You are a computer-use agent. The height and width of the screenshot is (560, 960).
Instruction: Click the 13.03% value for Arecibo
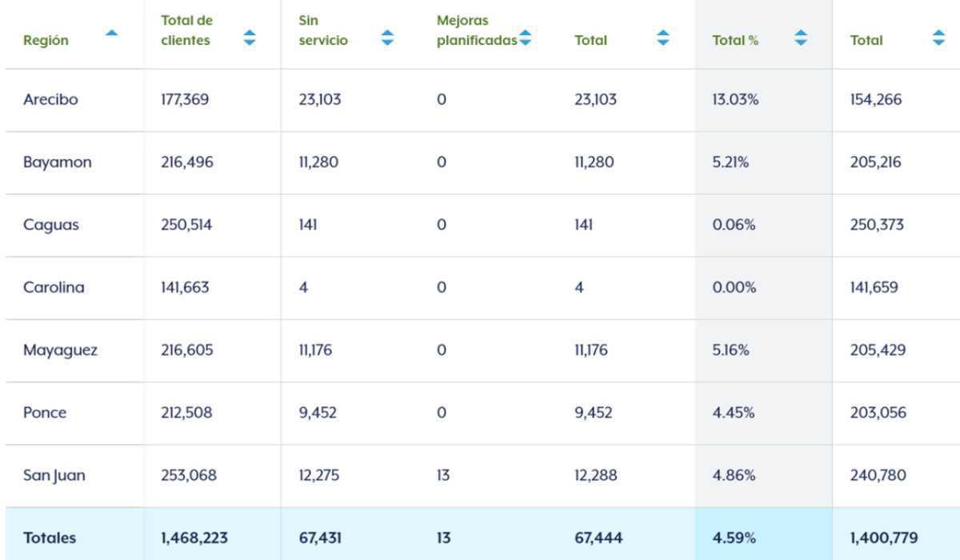[735, 100]
